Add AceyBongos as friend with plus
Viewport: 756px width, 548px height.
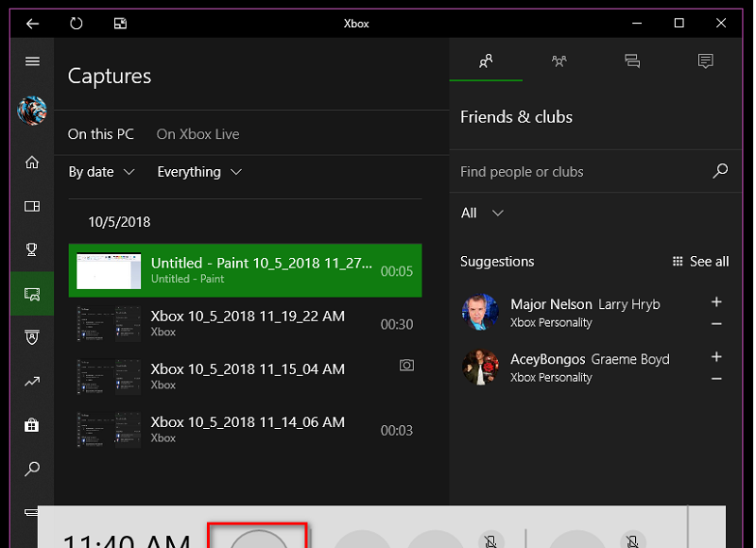[716, 356]
